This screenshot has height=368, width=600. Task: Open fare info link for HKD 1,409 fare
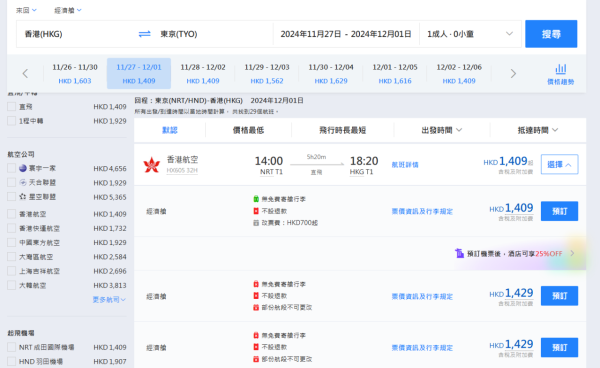pos(422,211)
